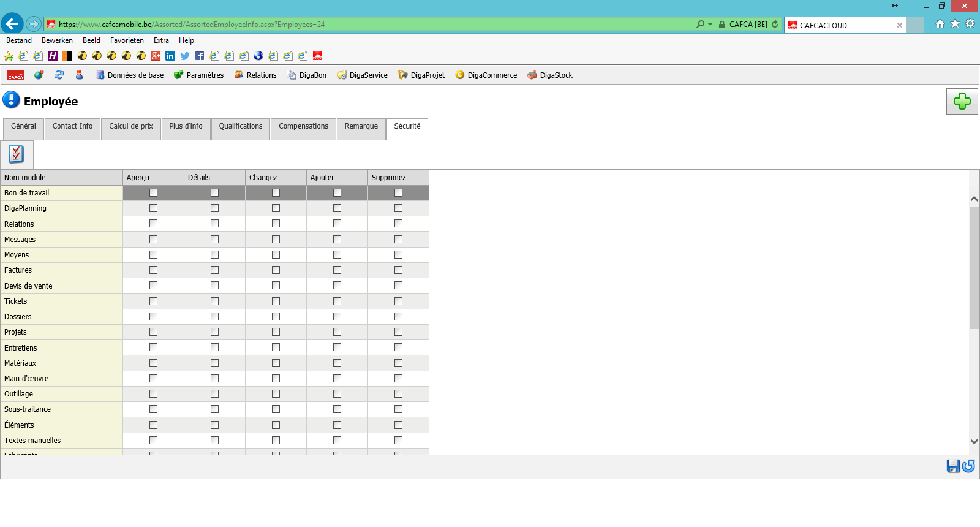Click the user person toolbar icon
Viewport: 980px width, 527px height.
(79, 75)
